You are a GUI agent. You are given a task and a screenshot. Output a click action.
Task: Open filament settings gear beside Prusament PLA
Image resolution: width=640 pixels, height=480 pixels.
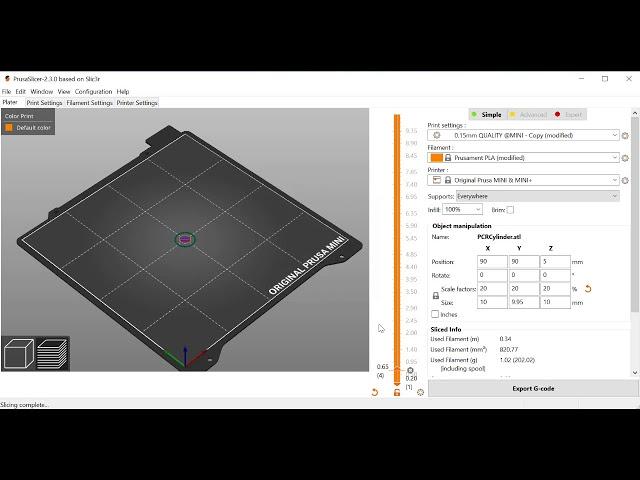pyautogui.click(x=625, y=158)
